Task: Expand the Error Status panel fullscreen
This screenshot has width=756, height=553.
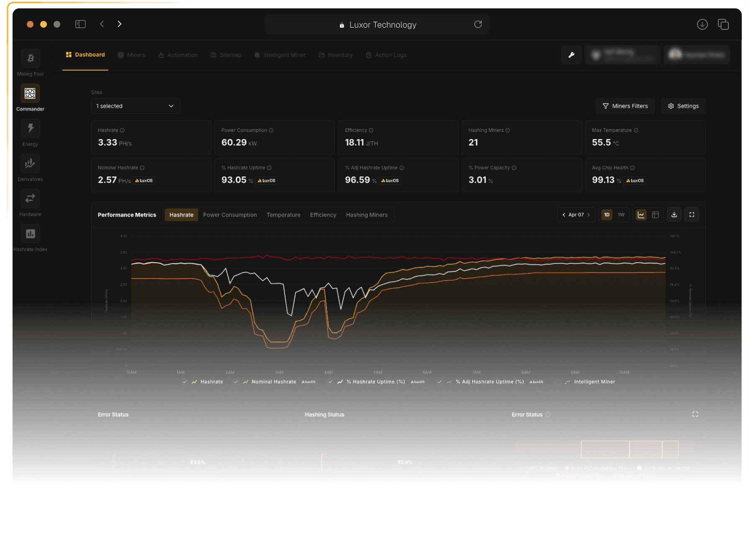Action: [695, 414]
